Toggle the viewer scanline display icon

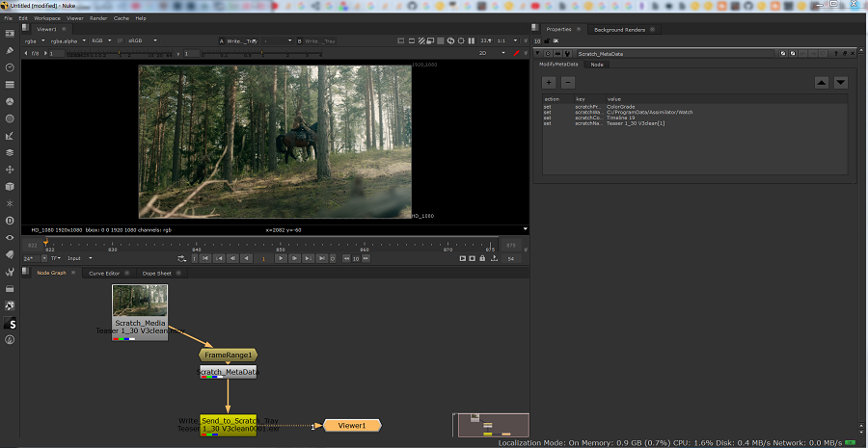tap(440, 40)
